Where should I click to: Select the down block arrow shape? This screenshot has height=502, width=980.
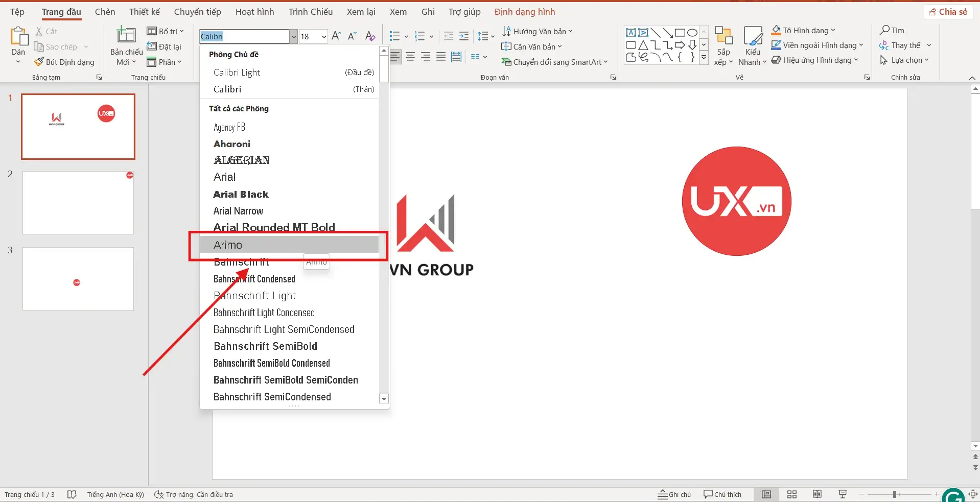[692, 45]
